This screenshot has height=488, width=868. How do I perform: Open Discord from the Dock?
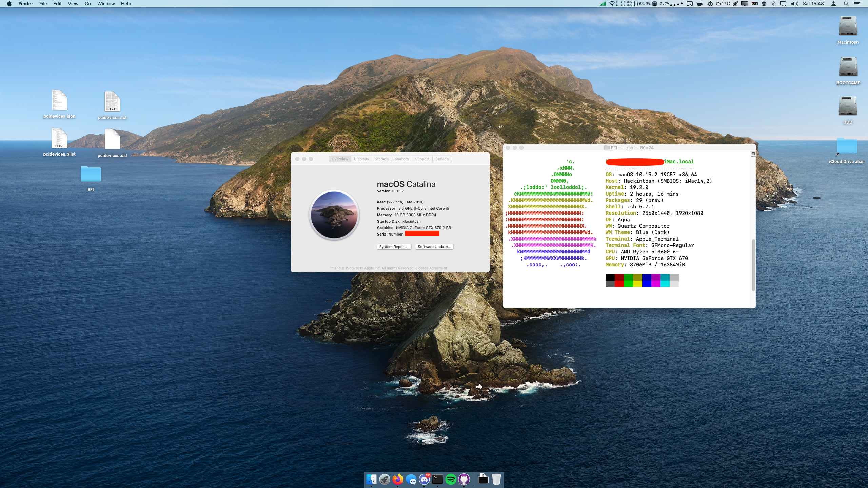(424, 479)
